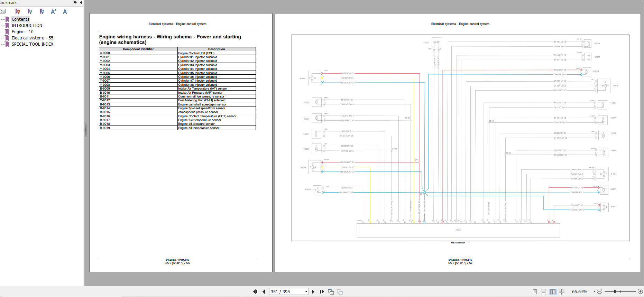Click the zoom slider handle
This screenshot has height=297, width=644.
615,291
